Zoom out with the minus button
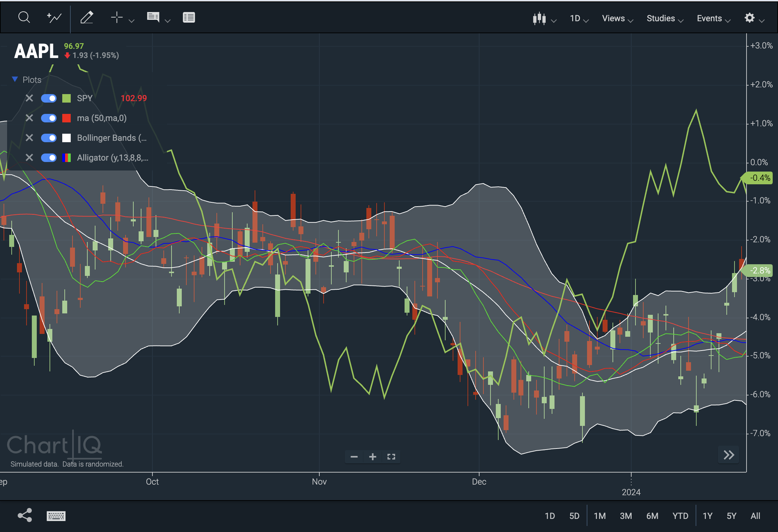 354,457
